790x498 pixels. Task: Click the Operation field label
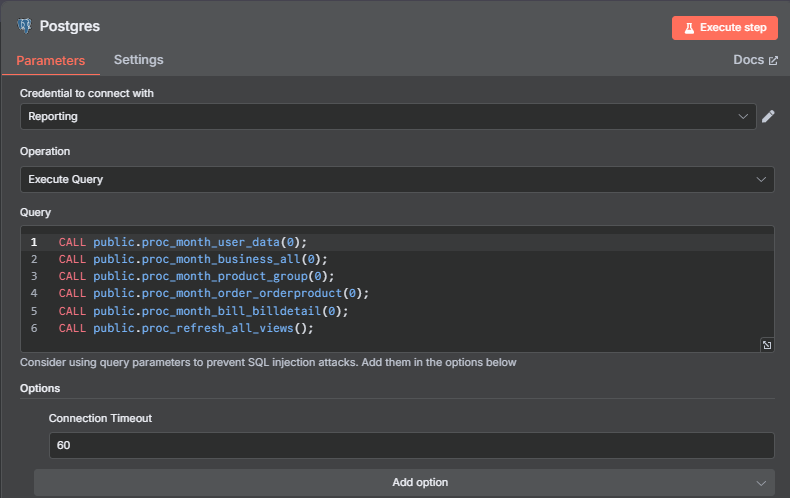coord(45,151)
